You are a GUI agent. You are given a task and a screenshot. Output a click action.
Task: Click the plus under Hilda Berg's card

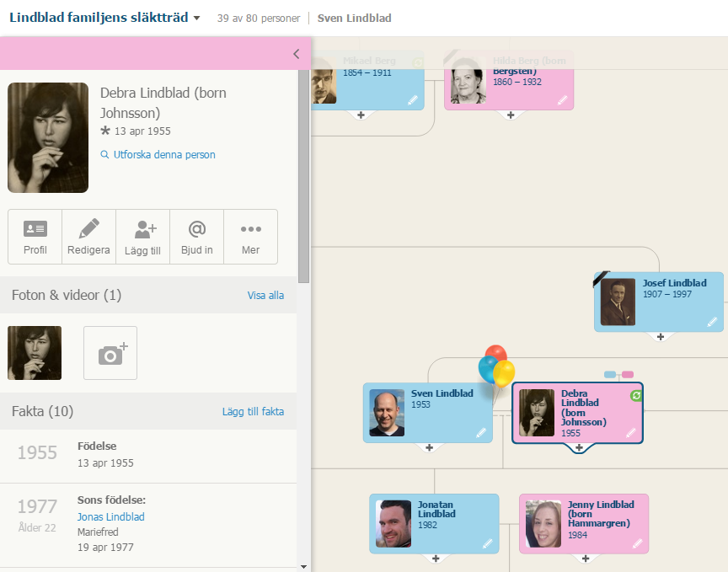tap(511, 115)
